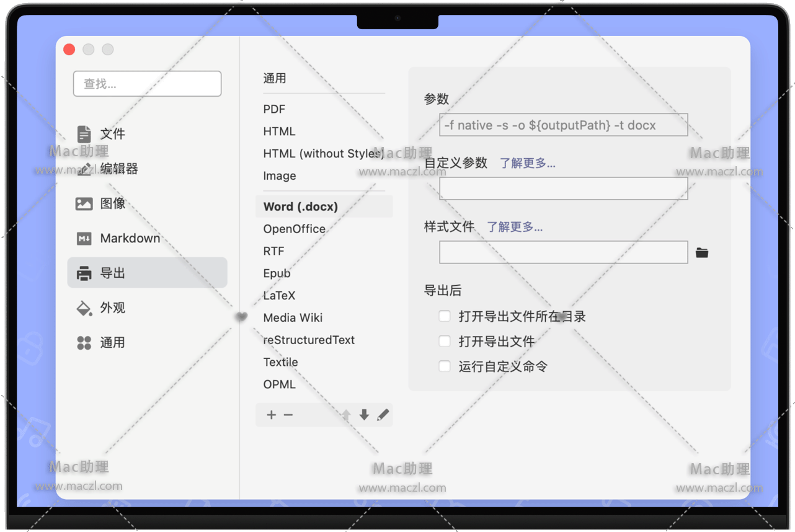Open 了解更多 link next to 自定义参数
Screen dimensions: 795x532
pos(528,163)
